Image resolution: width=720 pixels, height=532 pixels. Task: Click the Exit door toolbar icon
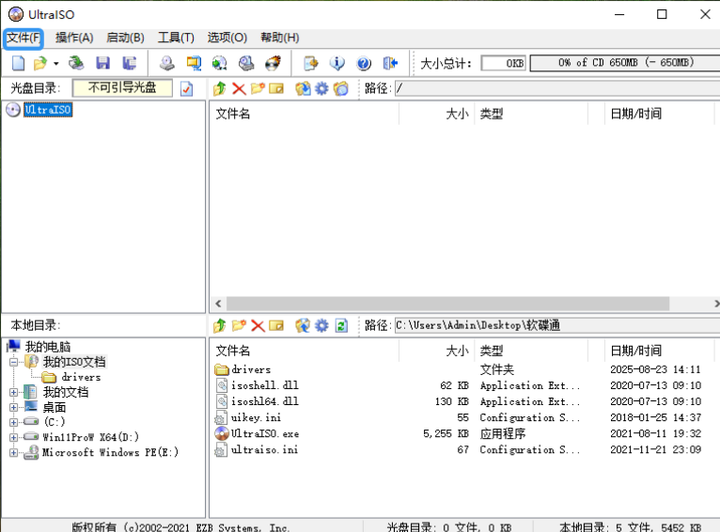tap(390, 63)
